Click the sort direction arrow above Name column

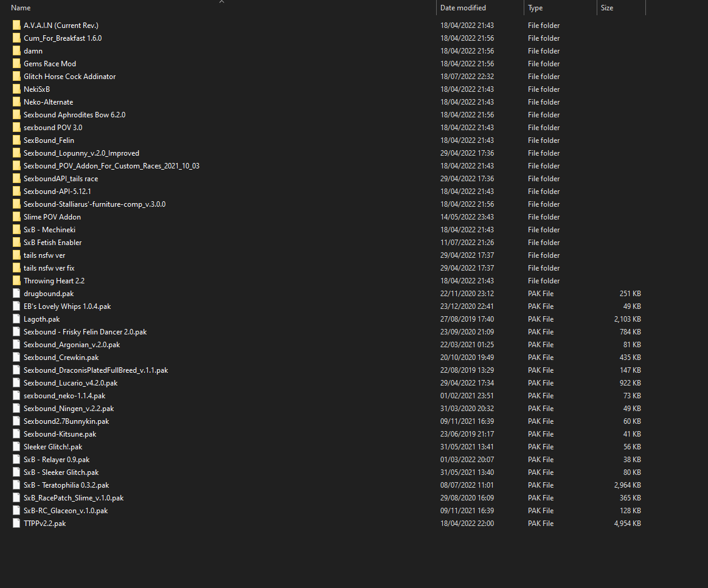(x=221, y=2)
